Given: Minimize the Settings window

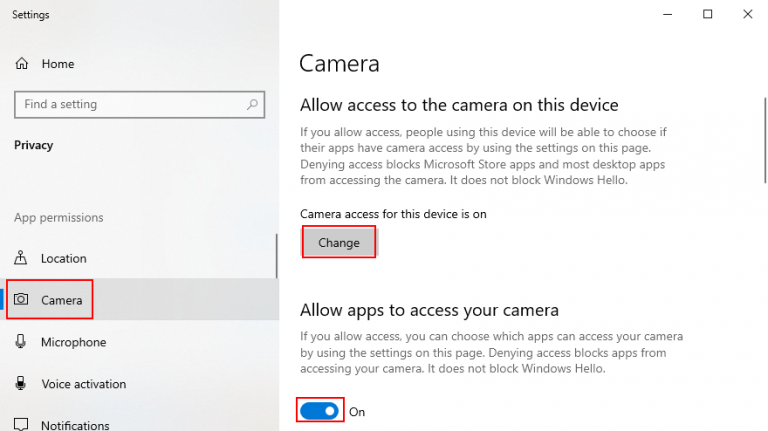Looking at the screenshot, I should [x=668, y=14].
